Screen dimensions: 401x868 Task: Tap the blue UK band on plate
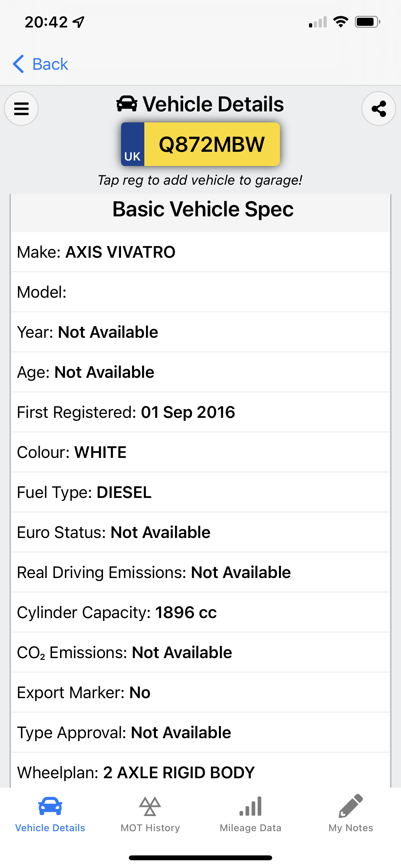133,144
